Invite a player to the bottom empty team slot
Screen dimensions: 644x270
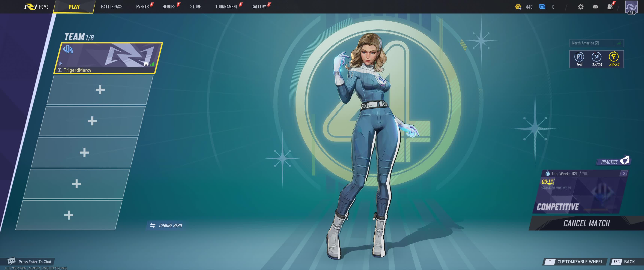tap(69, 215)
